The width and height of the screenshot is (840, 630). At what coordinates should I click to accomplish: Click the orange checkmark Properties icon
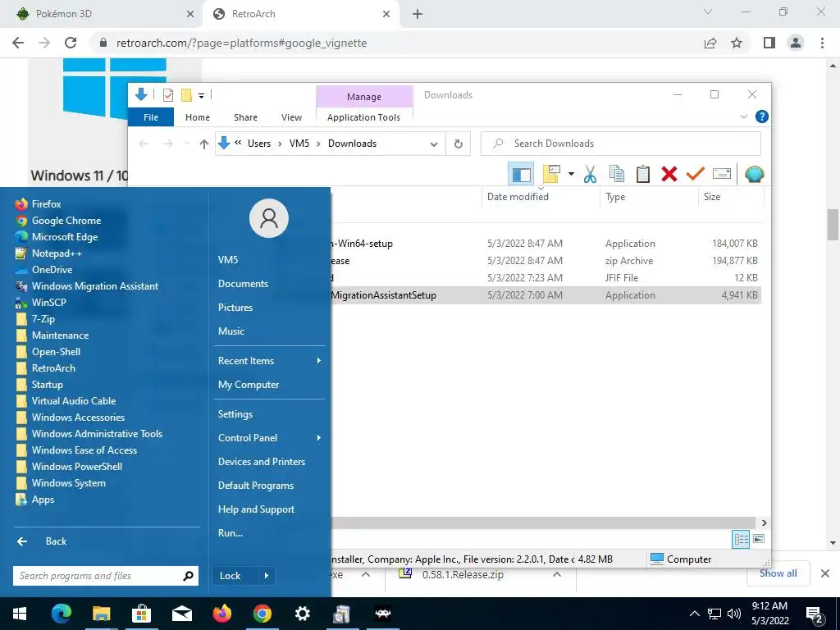(x=696, y=174)
